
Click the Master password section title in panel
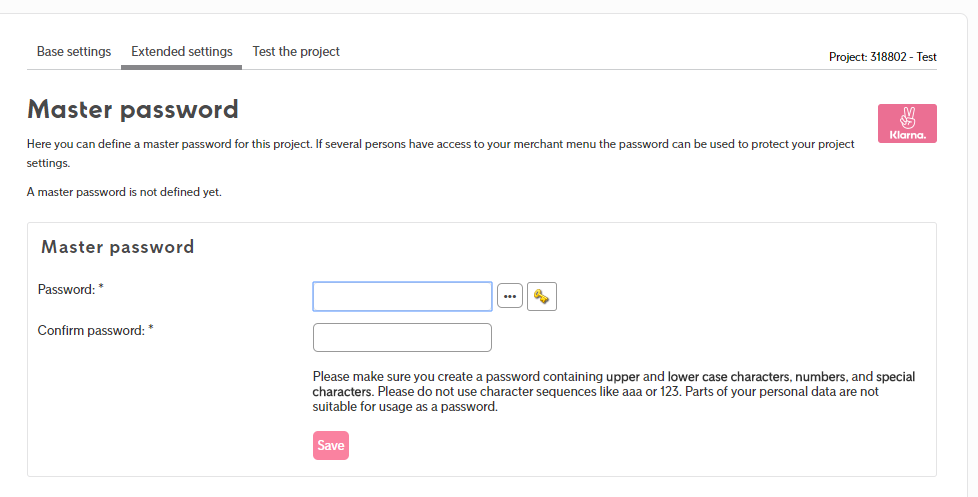pos(118,247)
